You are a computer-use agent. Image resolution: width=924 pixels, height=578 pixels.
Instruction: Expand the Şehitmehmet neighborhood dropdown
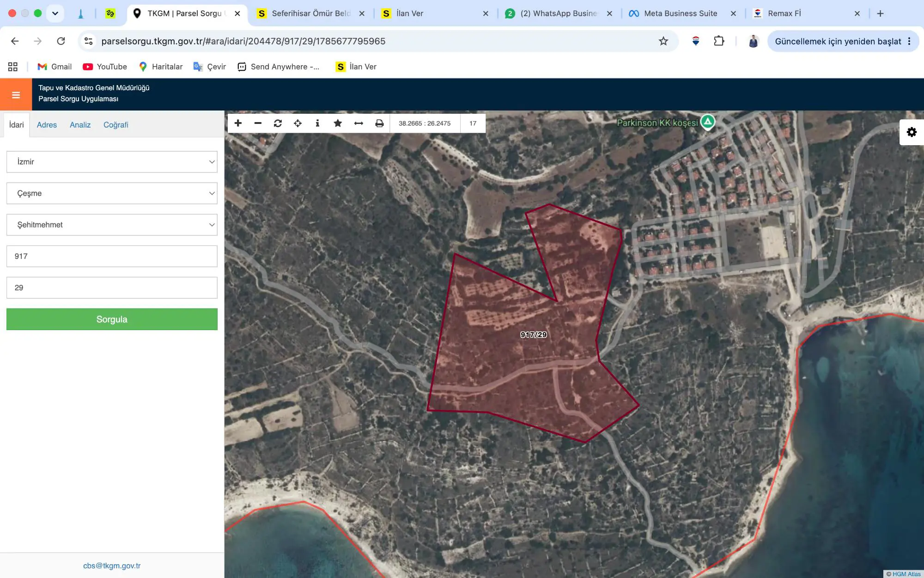112,225
